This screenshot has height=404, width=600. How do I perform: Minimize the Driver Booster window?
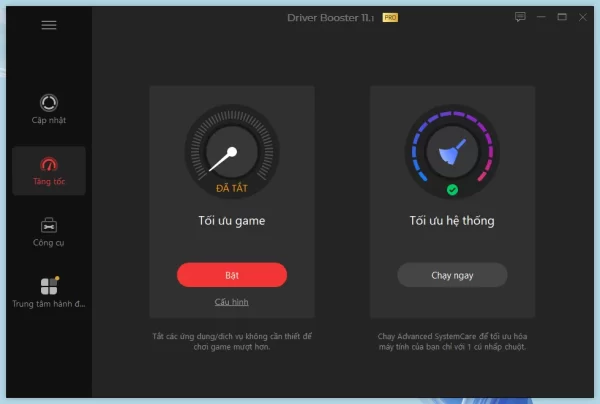(x=541, y=17)
